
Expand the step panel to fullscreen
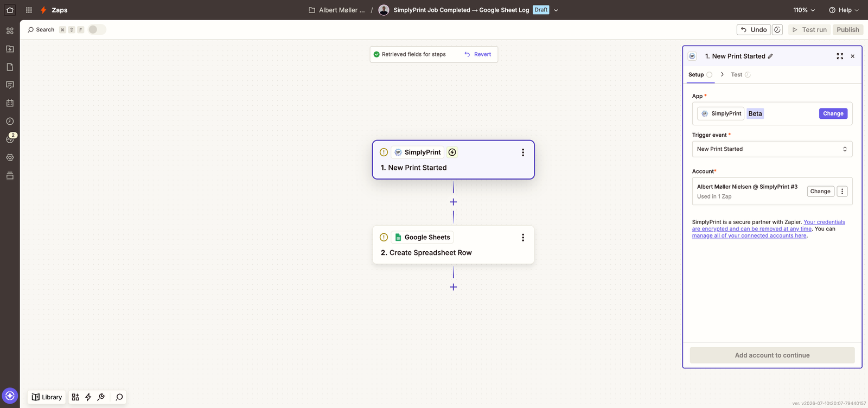pos(840,56)
